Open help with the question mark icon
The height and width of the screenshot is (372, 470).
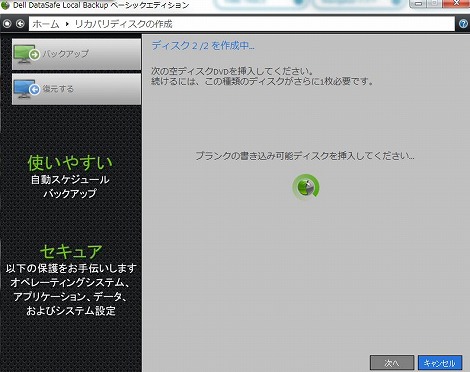click(463, 24)
